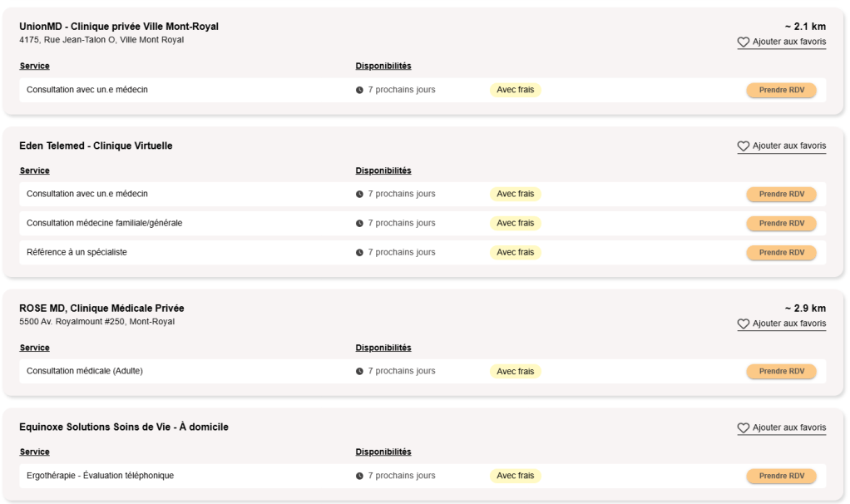Click heart icon for ROSE MD clinic
Viewport: 850px width, 504px height.
[744, 324]
